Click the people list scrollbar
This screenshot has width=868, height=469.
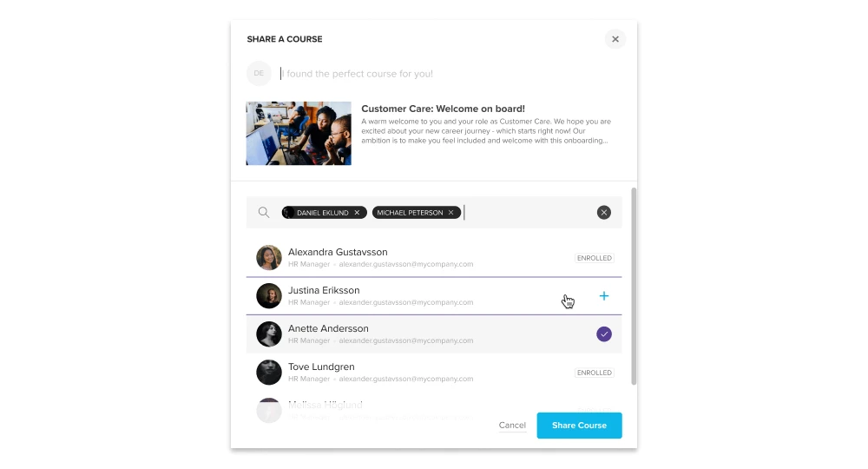pyautogui.click(x=634, y=287)
